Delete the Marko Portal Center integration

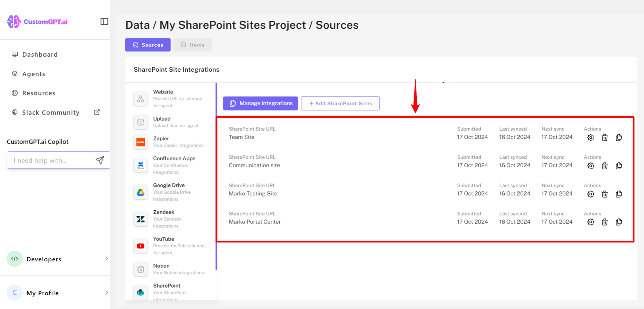tap(604, 222)
